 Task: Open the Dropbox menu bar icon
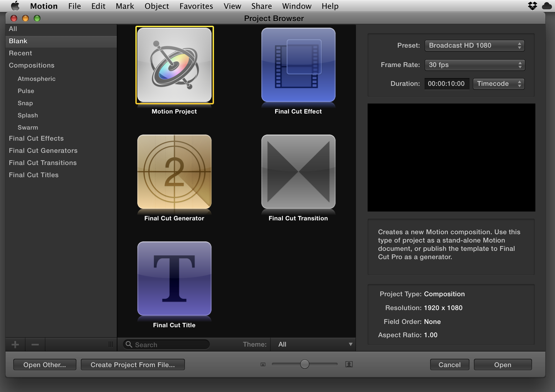(x=532, y=6)
